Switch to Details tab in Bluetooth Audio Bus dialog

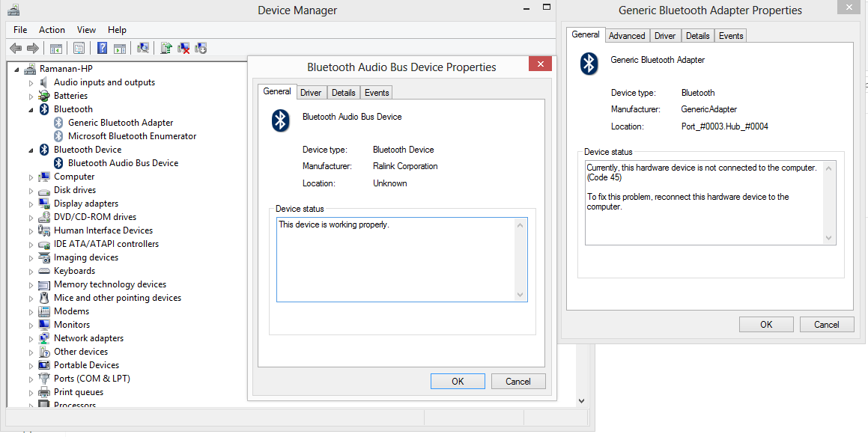pyautogui.click(x=344, y=92)
